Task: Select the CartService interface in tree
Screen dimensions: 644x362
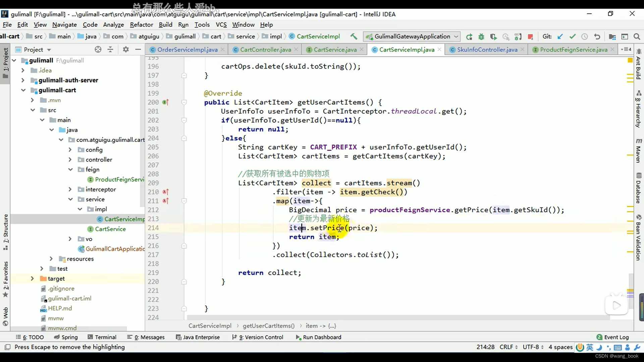Action: [110, 229]
